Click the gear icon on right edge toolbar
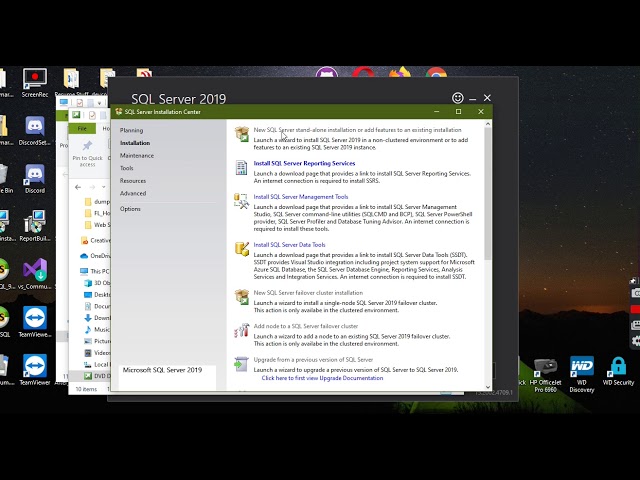The image size is (640, 480). [636, 341]
